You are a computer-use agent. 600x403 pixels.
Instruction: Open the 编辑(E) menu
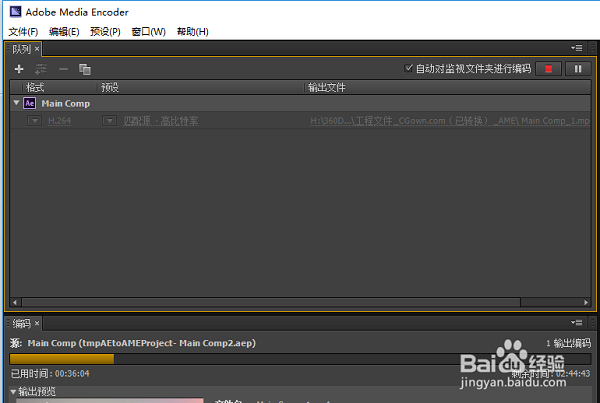coord(64,32)
